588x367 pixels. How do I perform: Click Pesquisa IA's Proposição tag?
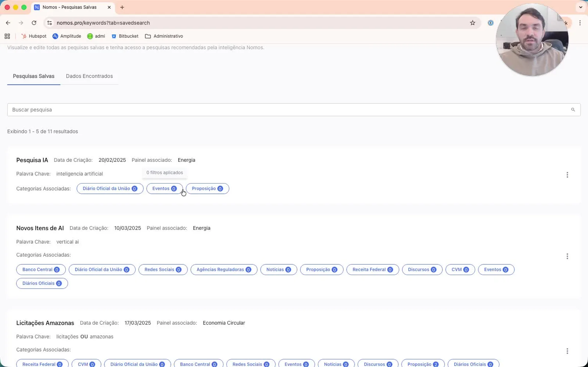pos(207,189)
